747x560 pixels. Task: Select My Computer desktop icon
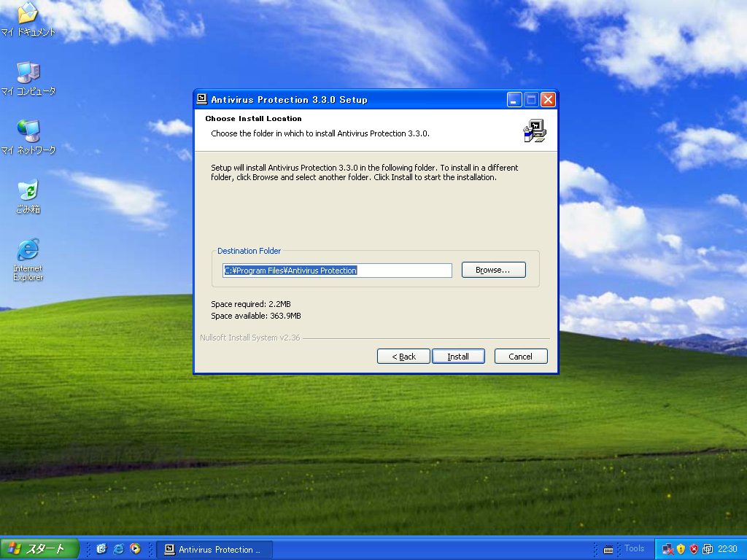click(28, 79)
